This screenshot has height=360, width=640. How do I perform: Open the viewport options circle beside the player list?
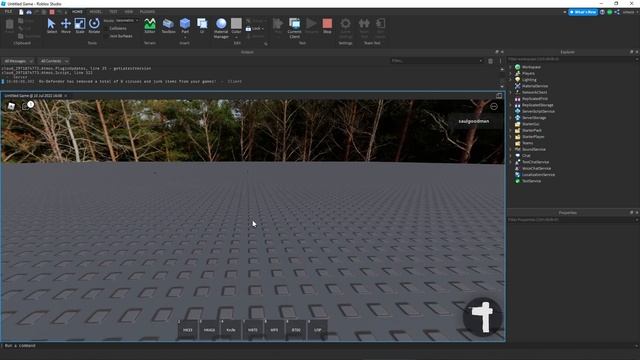pos(494,107)
